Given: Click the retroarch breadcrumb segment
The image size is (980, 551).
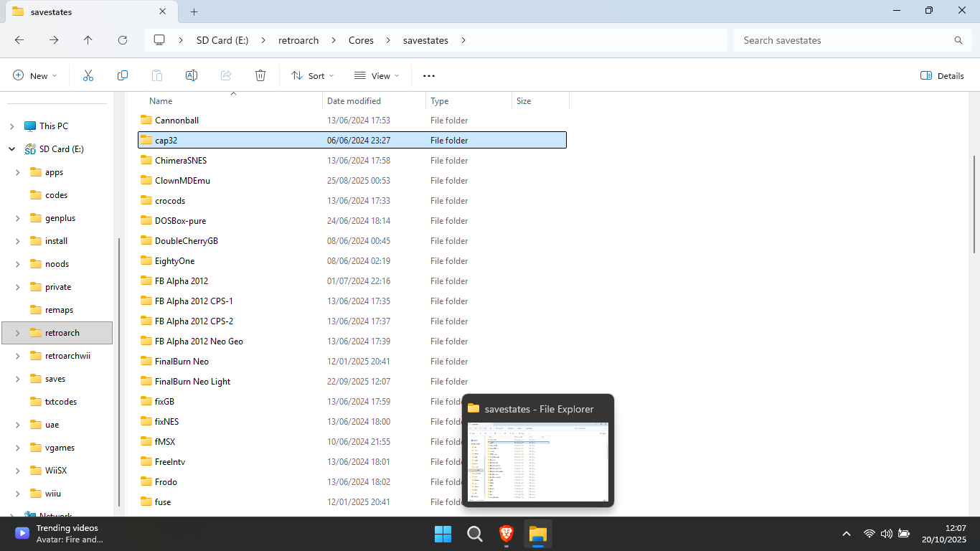Looking at the screenshot, I should pos(298,40).
